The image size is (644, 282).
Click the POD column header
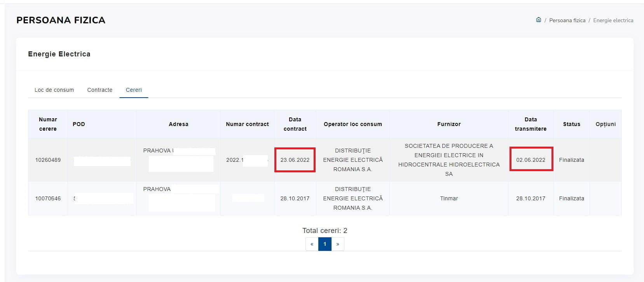click(102, 124)
